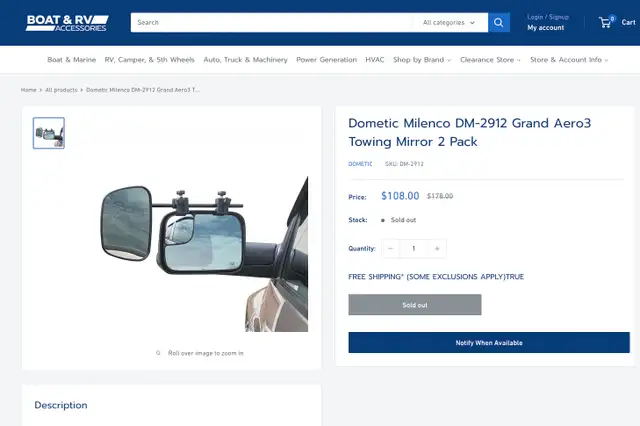640x426 pixels.
Task: Expand the Shop by Brand dropdown
Action: click(x=422, y=60)
